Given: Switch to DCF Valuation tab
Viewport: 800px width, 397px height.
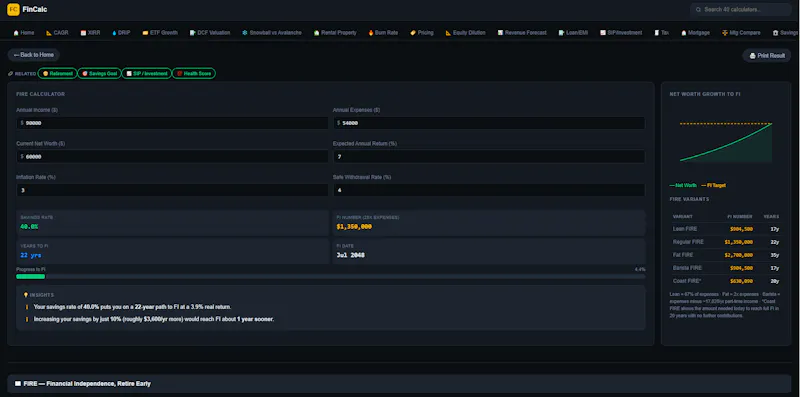Looking at the screenshot, I should pos(210,33).
